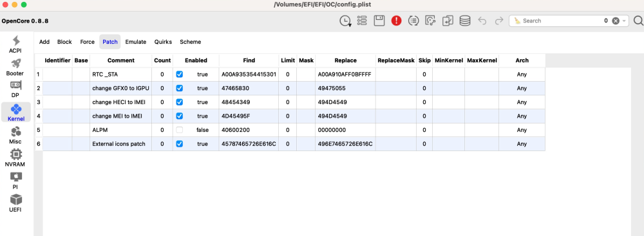
Task: Click Arch value of GFX0 patch
Action: pyautogui.click(x=522, y=88)
